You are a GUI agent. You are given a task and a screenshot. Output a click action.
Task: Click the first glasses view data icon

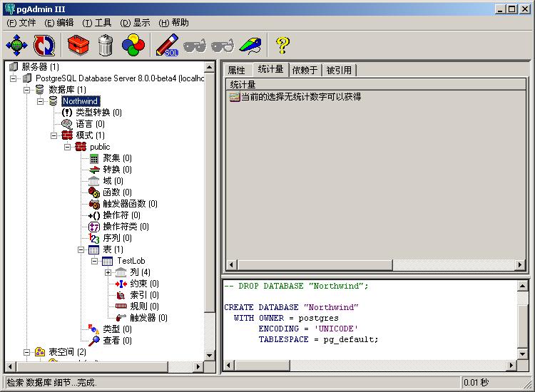point(195,46)
